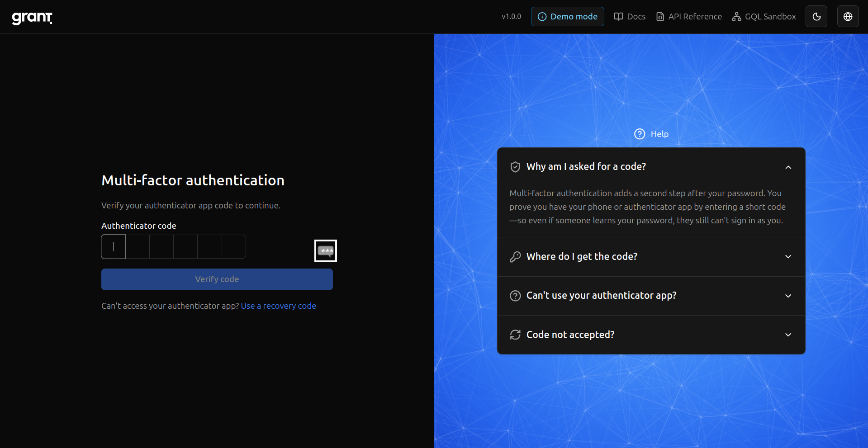Click the Help label text
This screenshot has width=868, height=448.
[x=659, y=134]
